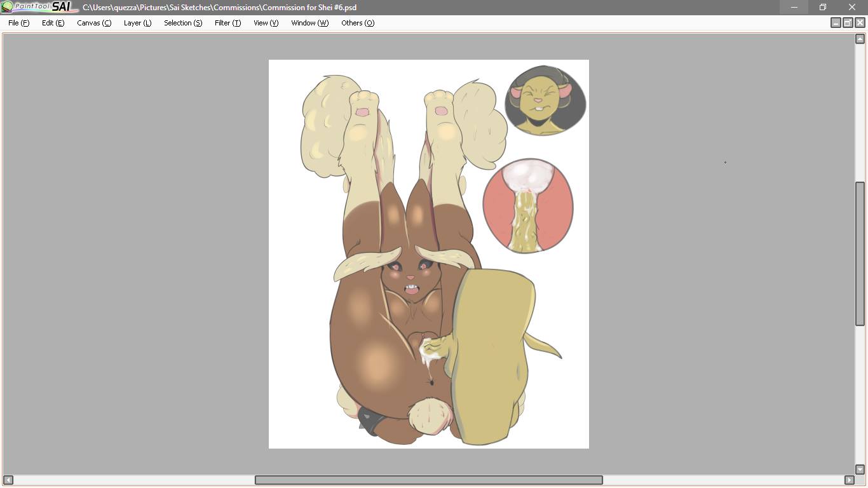Click the vertical scrollbar up arrow
Viewport: 868px width, 488px height.
coord(860,39)
